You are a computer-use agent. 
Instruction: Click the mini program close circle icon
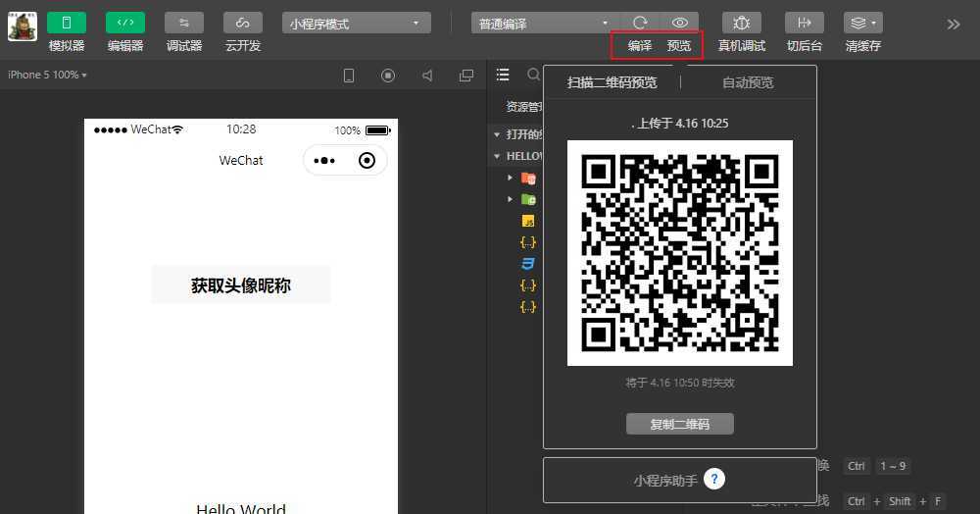click(x=367, y=161)
